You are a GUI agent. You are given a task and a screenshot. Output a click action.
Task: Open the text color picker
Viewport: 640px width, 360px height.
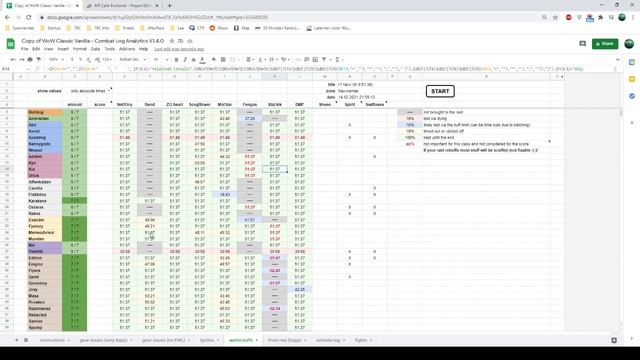[x=202, y=60]
